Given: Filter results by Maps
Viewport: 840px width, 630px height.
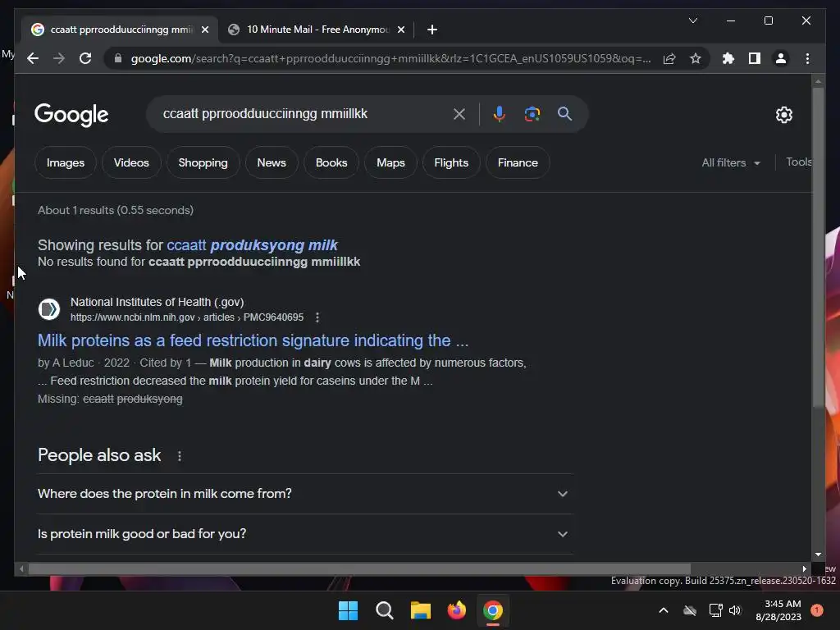Looking at the screenshot, I should pos(390,163).
